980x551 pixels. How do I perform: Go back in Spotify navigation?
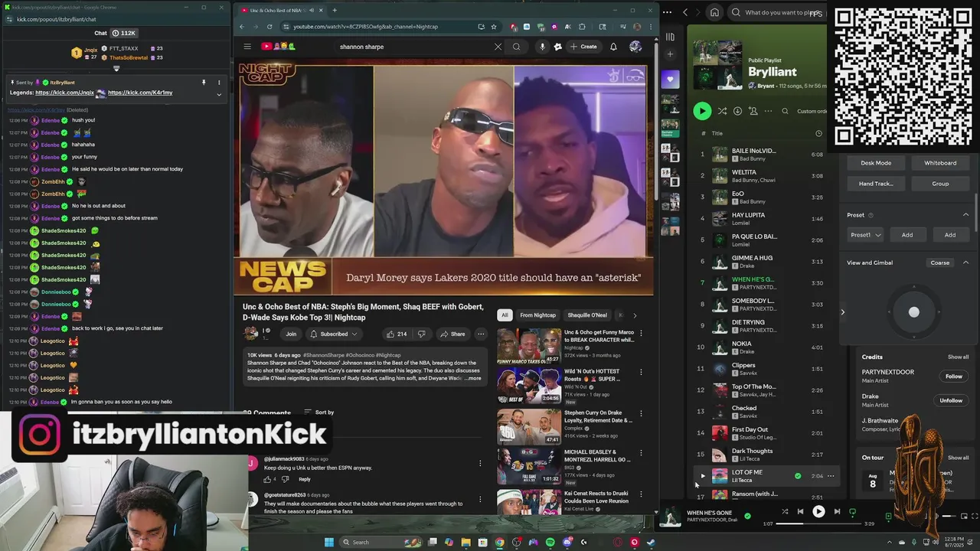point(685,12)
